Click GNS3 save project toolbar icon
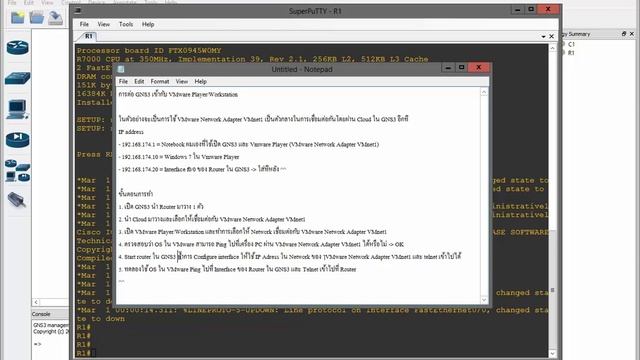This screenshot has height=360, width=640. coord(56,18)
